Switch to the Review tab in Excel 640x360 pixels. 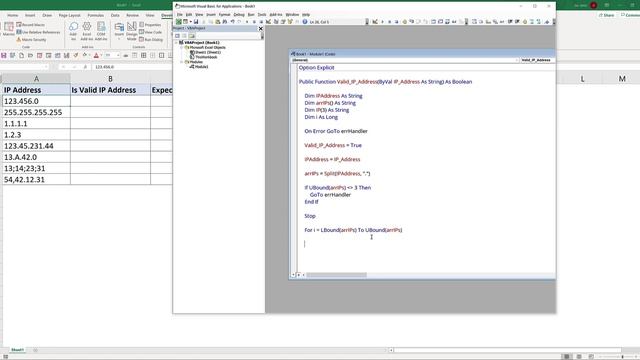tap(132, 15)
